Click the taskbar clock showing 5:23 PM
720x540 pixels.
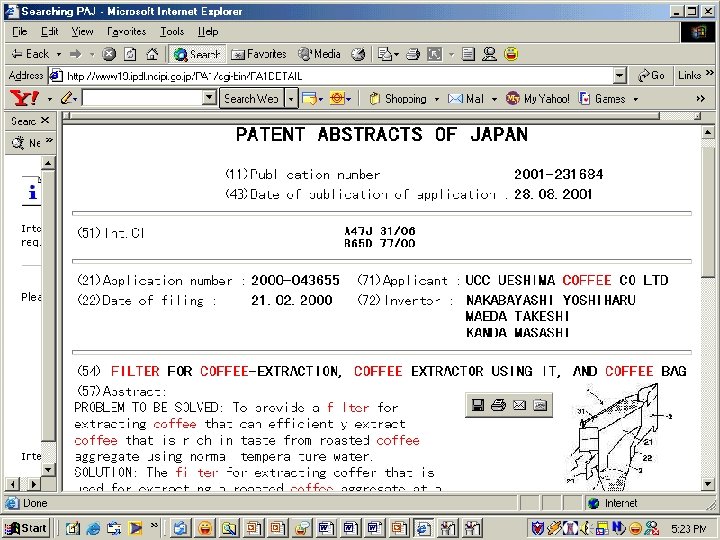(x=689, y=529)
